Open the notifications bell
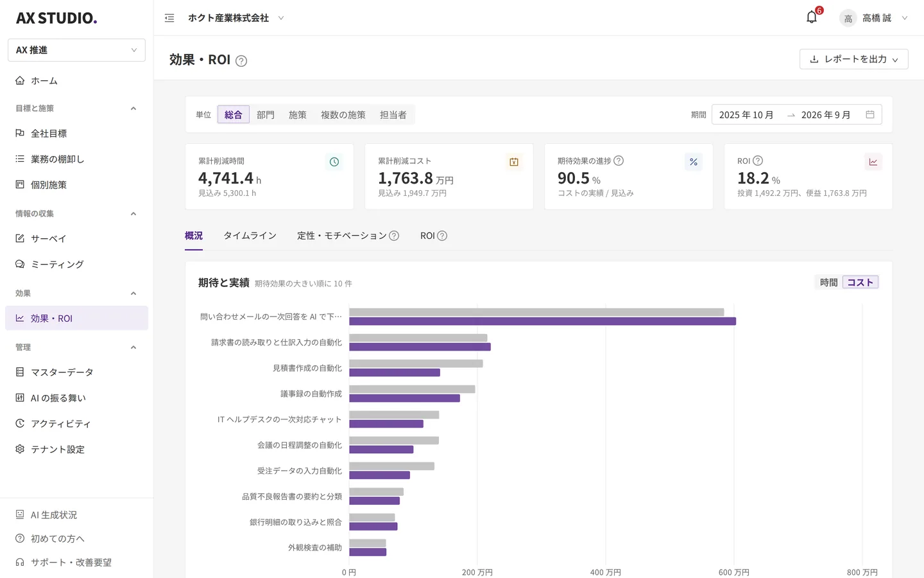 coord(812,17)
